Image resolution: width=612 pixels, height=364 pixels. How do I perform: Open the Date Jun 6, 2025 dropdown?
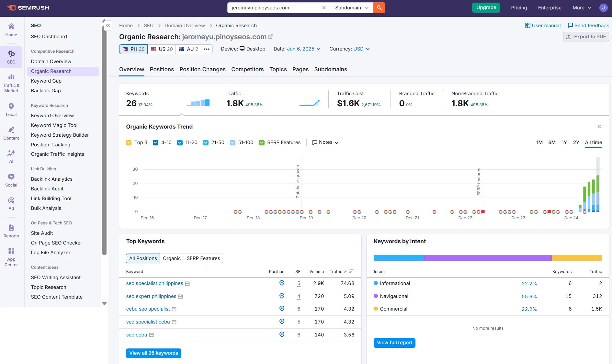(x=304, y=49)
